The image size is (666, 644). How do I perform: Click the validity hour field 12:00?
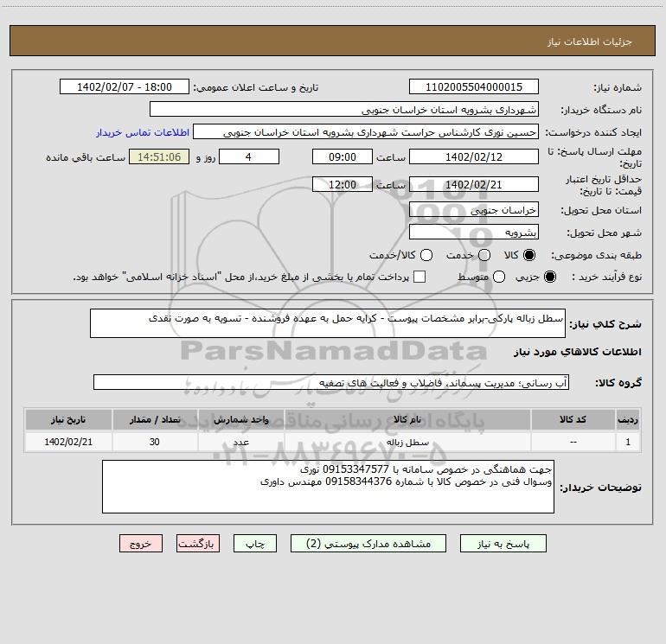tap(343, 184)
